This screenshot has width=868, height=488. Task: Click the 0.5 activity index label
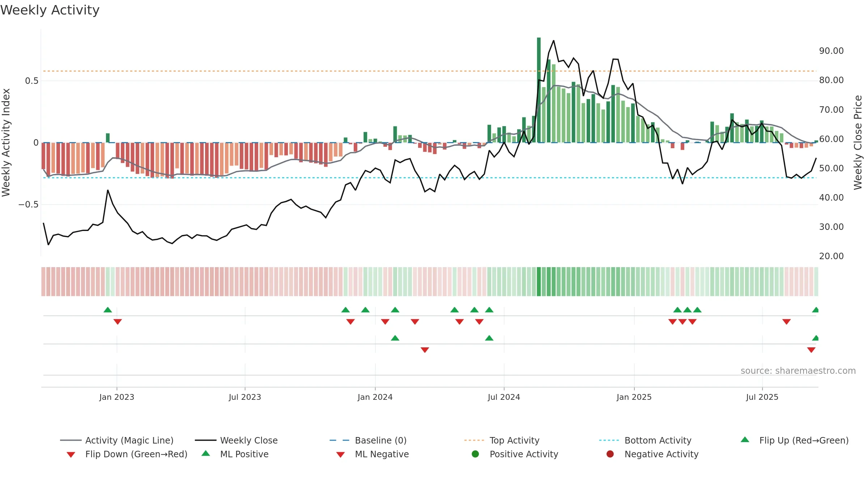(x=32, y=81)
